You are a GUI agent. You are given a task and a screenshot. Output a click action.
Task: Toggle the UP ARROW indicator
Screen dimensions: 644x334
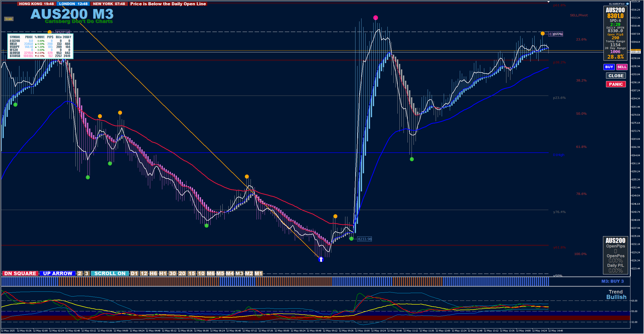pyautogui.click(x=58, y=273)
